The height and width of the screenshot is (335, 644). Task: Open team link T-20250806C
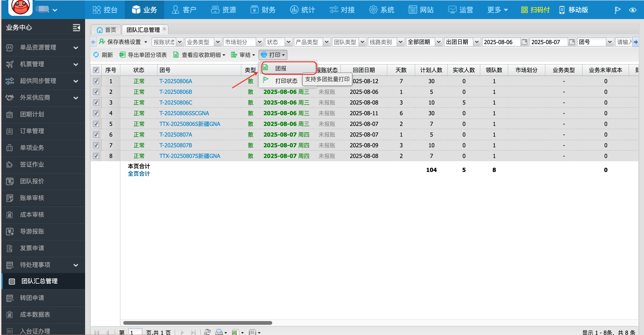pyautogui.click(x=176, y=102)
